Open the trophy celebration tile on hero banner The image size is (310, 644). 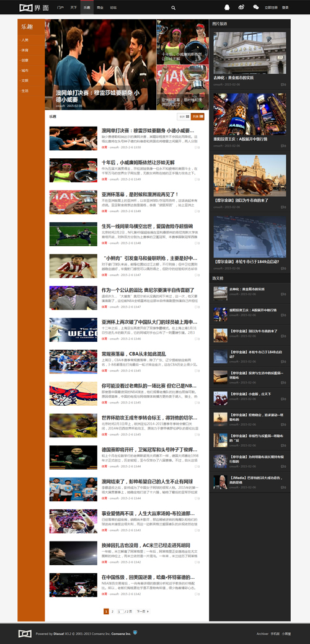tap(183, 87)
